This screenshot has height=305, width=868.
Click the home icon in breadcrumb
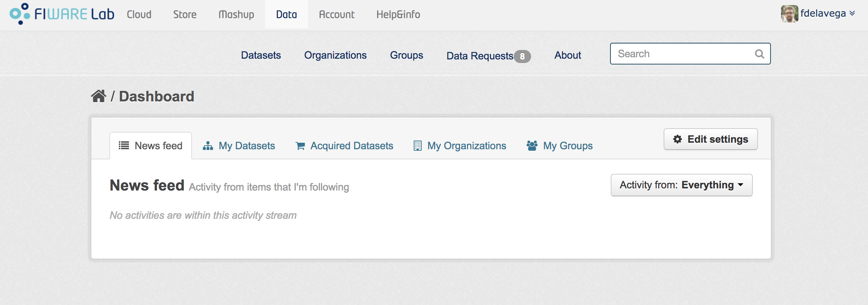click(x=99, y=96)
